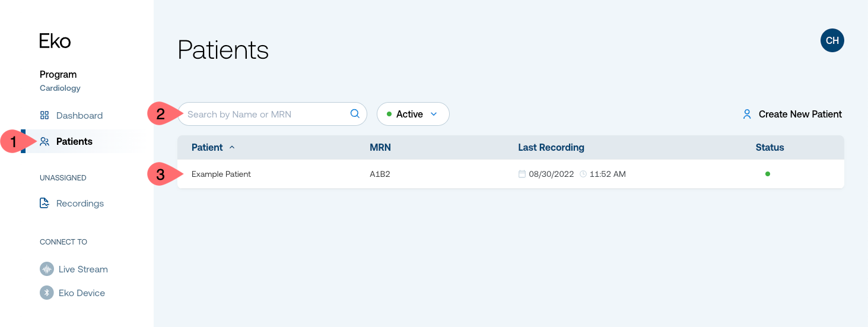868x327 pixels.
Task: Click the Create New Patient person icon
Action: pos(747,114)
